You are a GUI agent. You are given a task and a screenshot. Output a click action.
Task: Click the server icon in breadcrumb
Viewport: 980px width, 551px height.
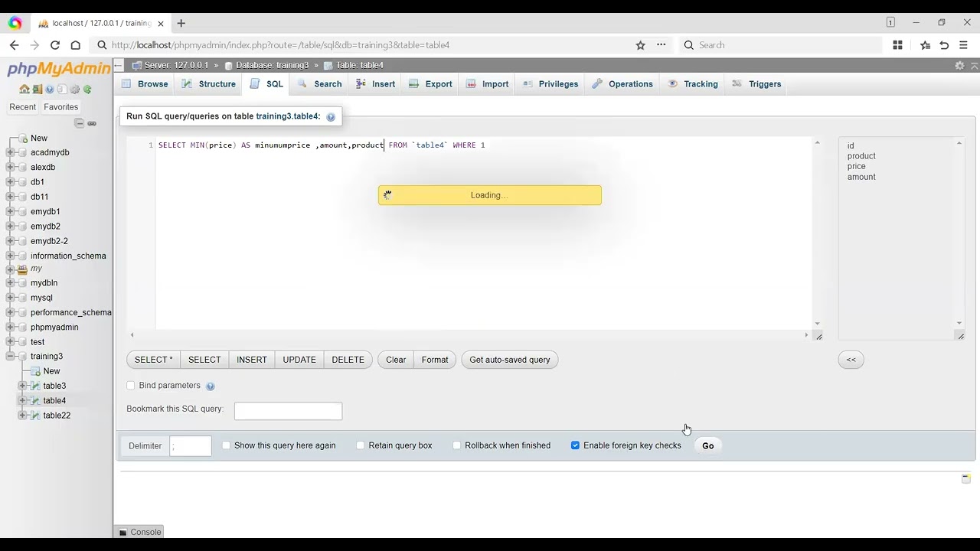[x=137, y=66]
